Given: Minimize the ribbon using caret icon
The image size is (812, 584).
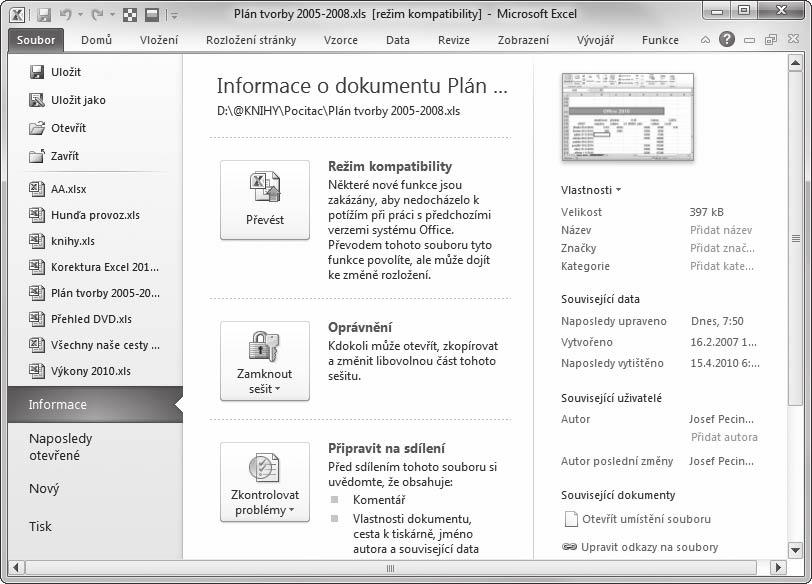Looking at the screenshot, I should 705,40.
